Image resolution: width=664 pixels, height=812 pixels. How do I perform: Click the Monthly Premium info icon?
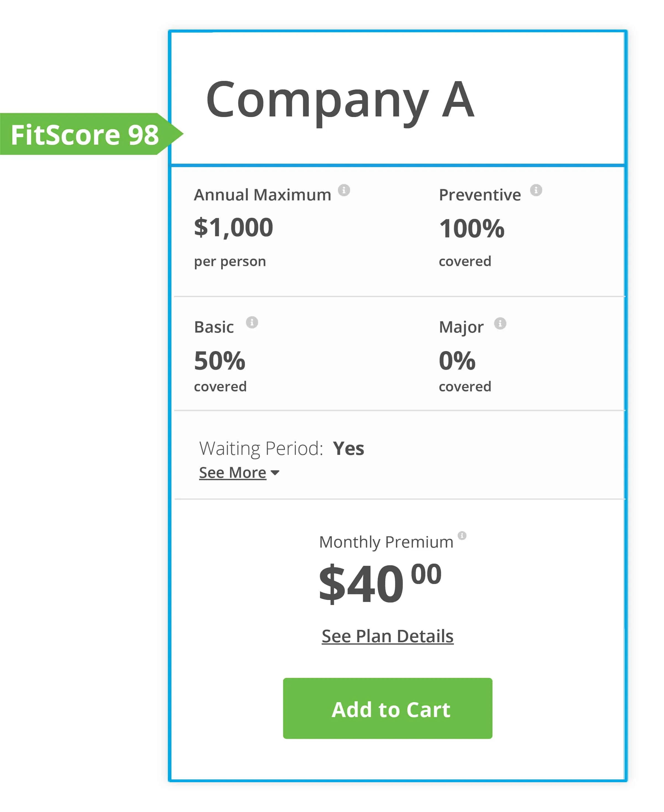click(462, 535)
